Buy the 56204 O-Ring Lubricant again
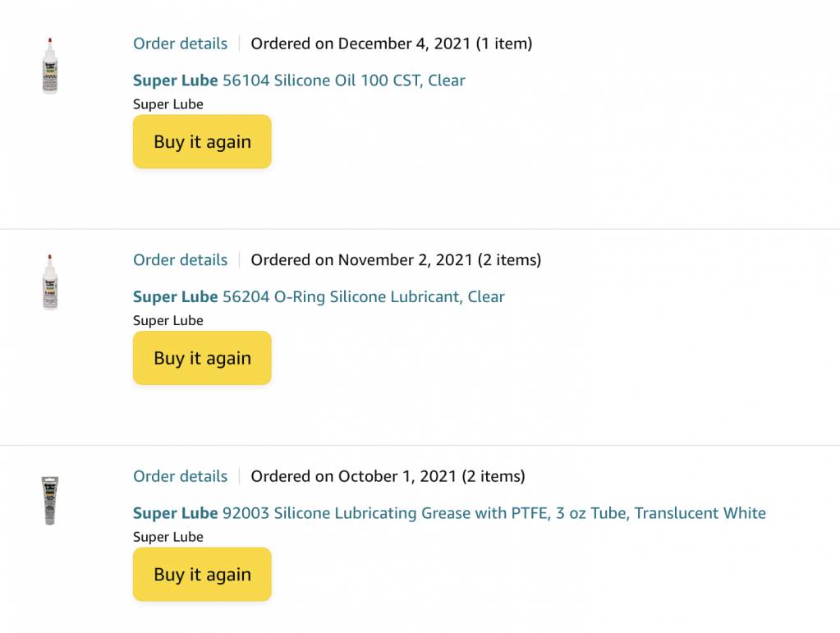This screenshot has width=840, height=633. click(x=202, y=358)
